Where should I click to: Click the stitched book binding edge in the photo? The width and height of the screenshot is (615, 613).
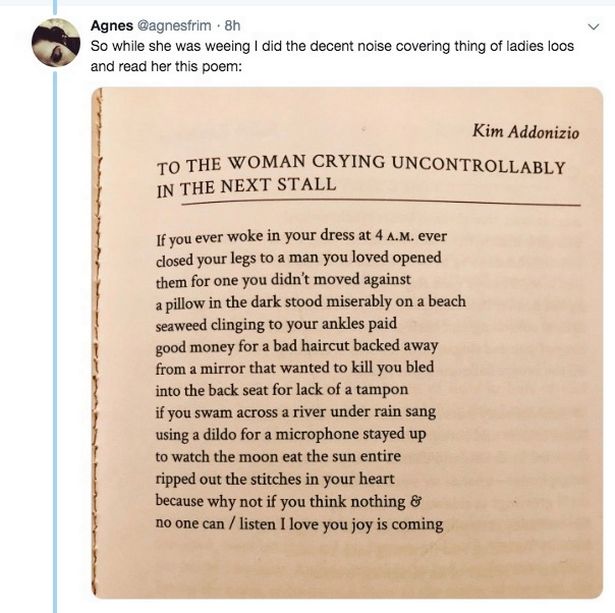(x=96, y=343)
